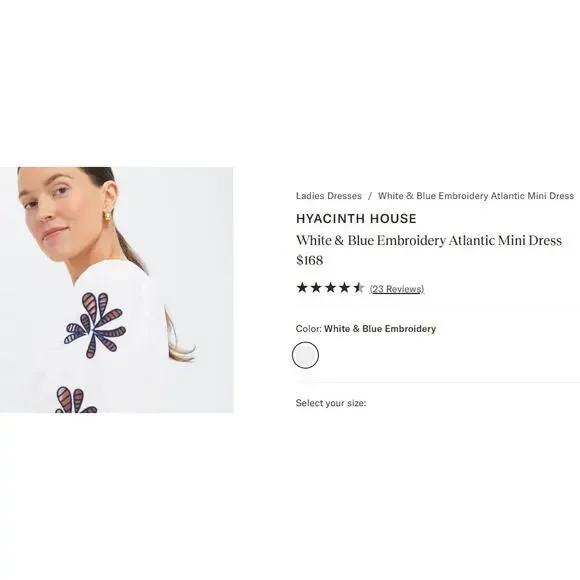This screenshot has width=580, height=580.
Task: Click the Atlantic Mini Dress breadcrumb item
Action: [476, 196]
